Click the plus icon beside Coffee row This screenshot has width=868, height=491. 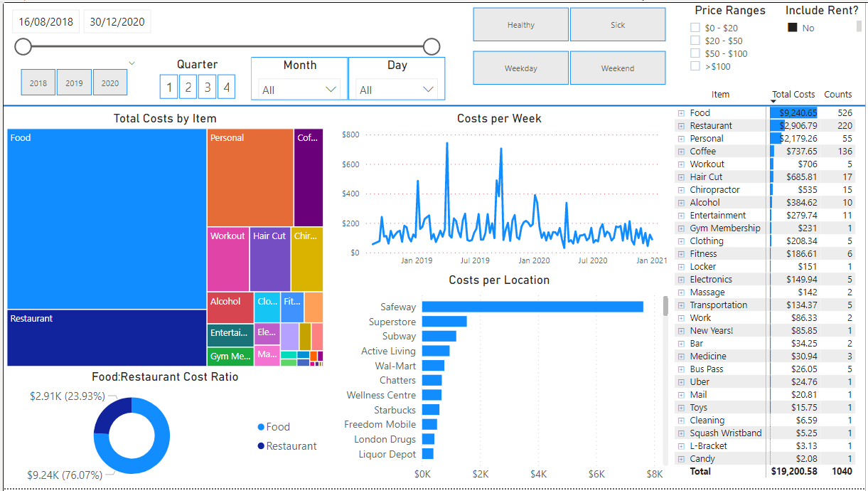681,152
